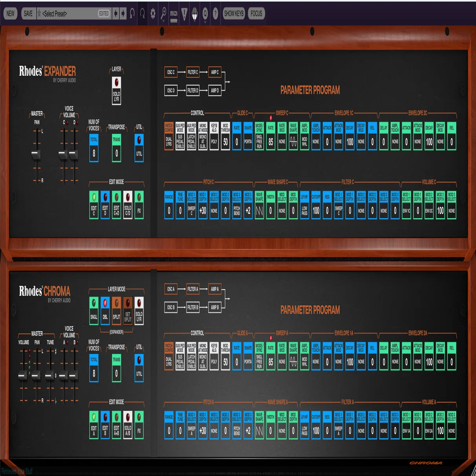
Task: Open the Q button menu
Action: (x=205, y=14)
